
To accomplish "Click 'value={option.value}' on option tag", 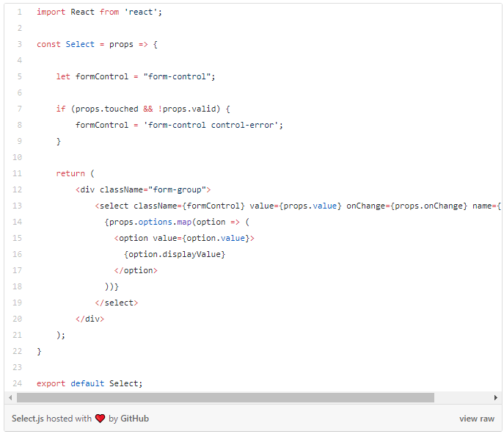I will [x=201, y=238].
